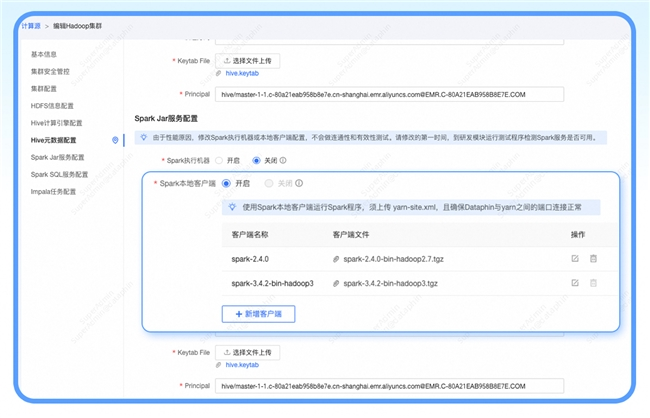Image resolution: width=650 pixels, height=418 pixels.
Task: Click location pin icon beside Hive元数据配置
Action: point(117,140)
